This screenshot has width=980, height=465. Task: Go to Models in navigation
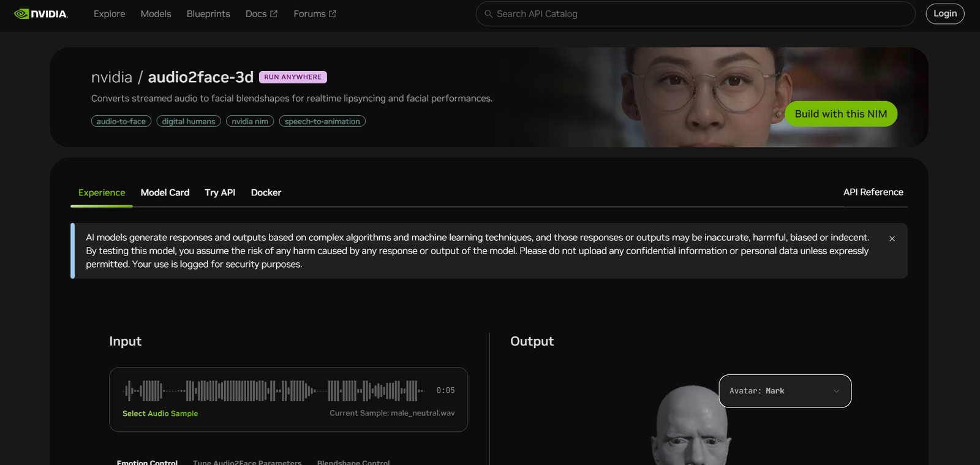[x=156, y=13]
